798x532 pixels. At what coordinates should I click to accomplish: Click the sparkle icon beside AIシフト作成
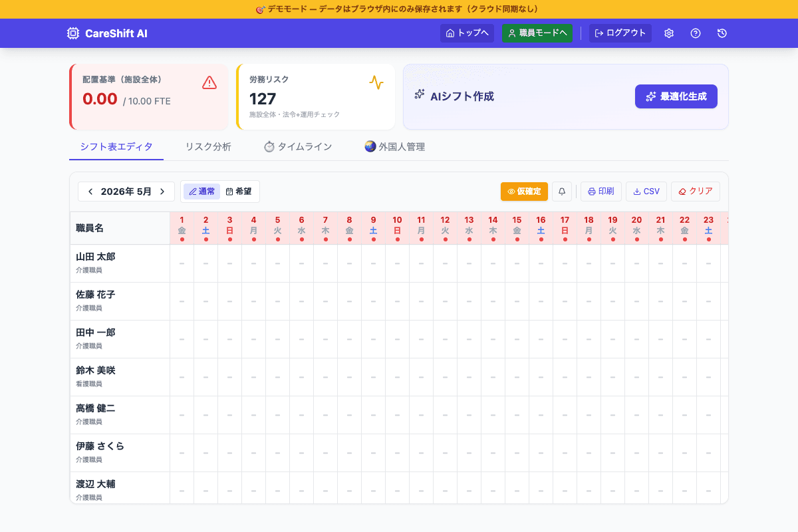click(420, 94)
